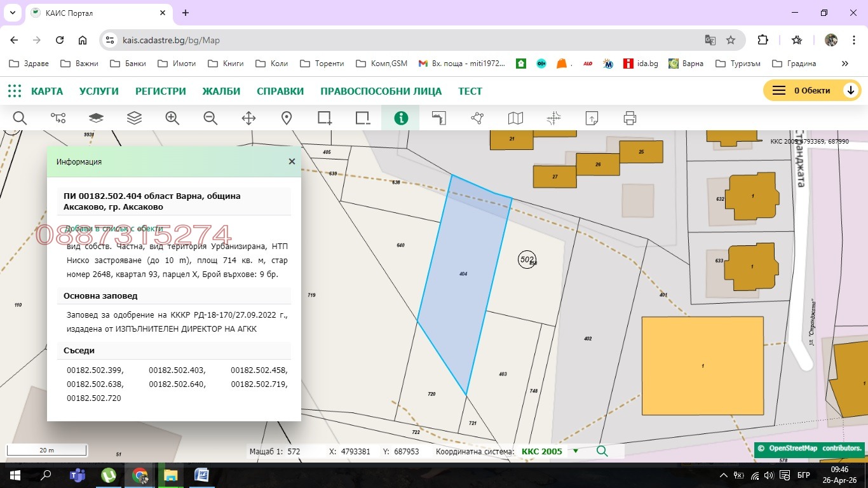Click the search magnifier tool in map toolbar

click(20, 118)
